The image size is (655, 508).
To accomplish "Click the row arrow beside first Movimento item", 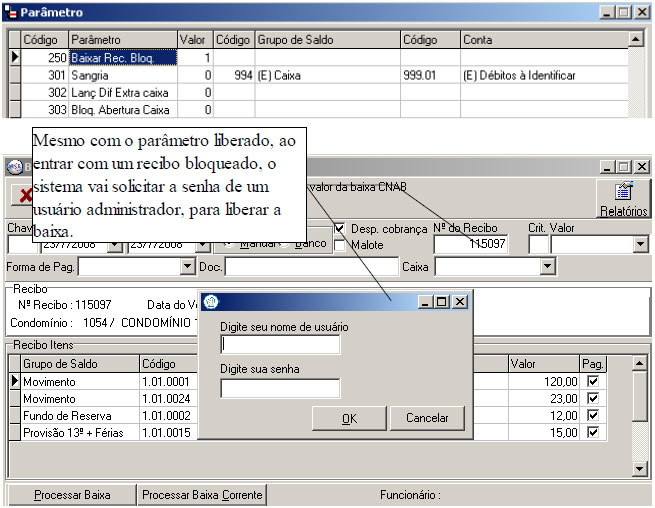I will (14, 381).
